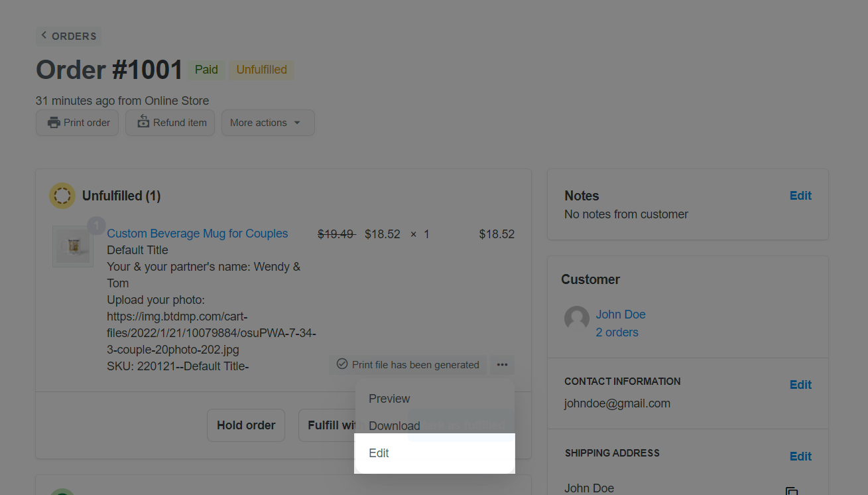Click the Unfulfilled badge next to Paid

262,70
